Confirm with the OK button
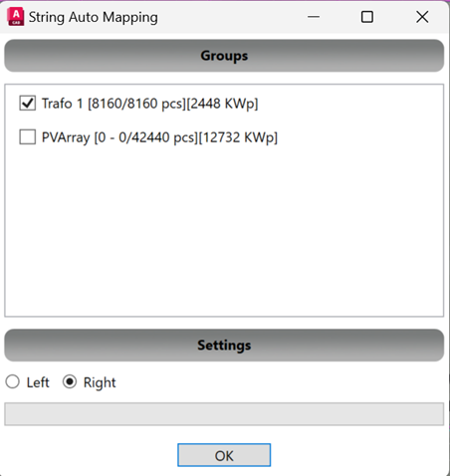The height and width of the screenshot is (476, 450). click(x=224, y=455)
